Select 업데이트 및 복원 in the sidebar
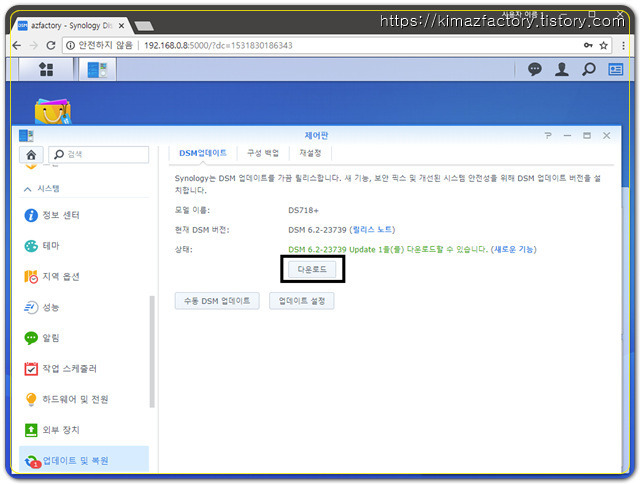 pos(84,460)
